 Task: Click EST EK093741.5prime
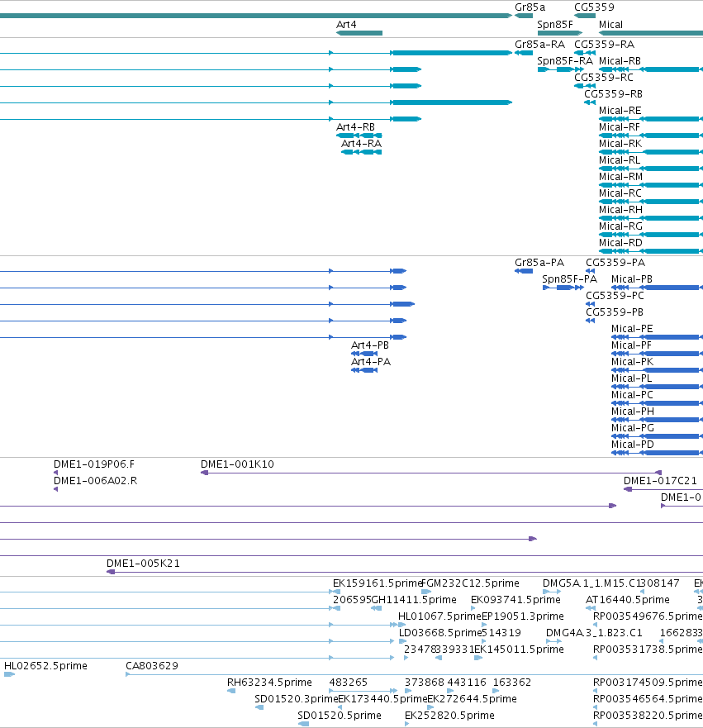[x=473, y=608]
